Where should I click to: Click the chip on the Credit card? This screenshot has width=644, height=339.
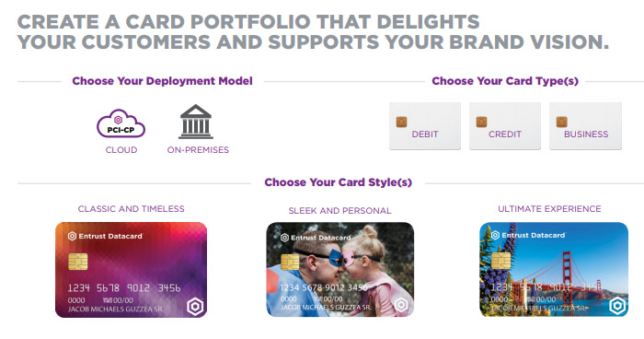click(x=481, y=122)
